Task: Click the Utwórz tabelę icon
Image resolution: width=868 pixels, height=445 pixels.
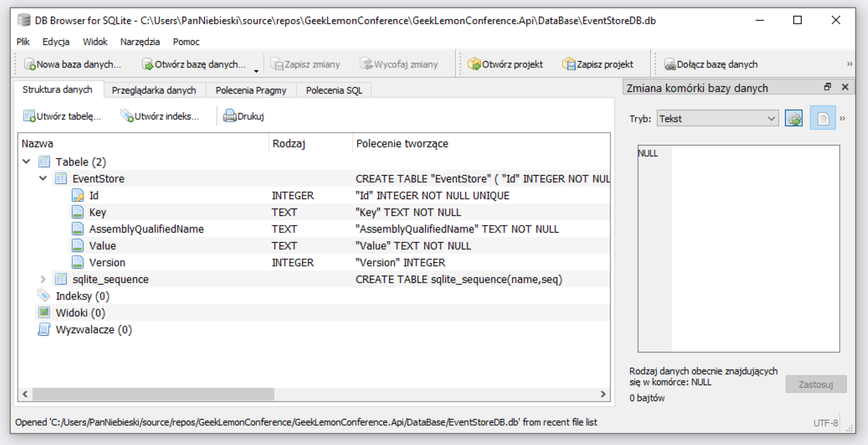Action: pos(30,116)
